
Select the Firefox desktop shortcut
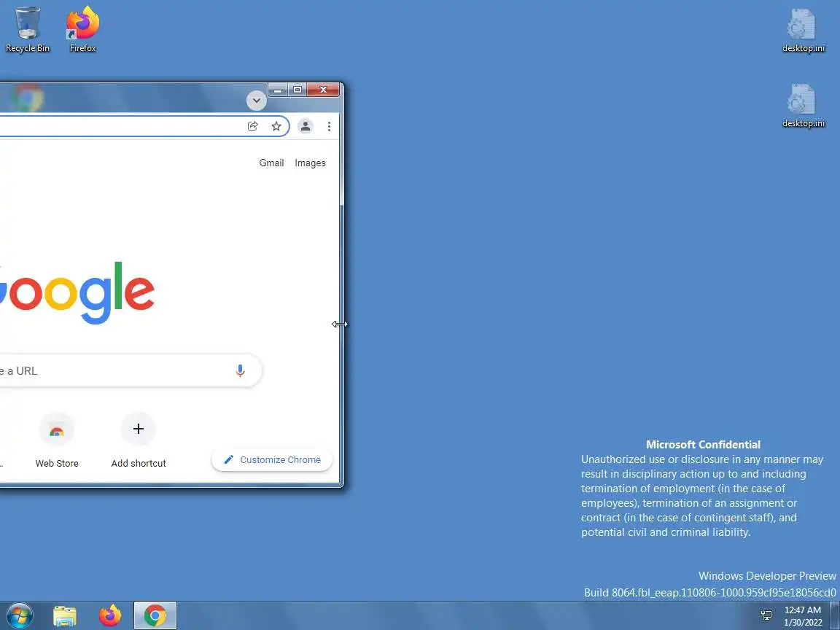[x=82, y=30]
